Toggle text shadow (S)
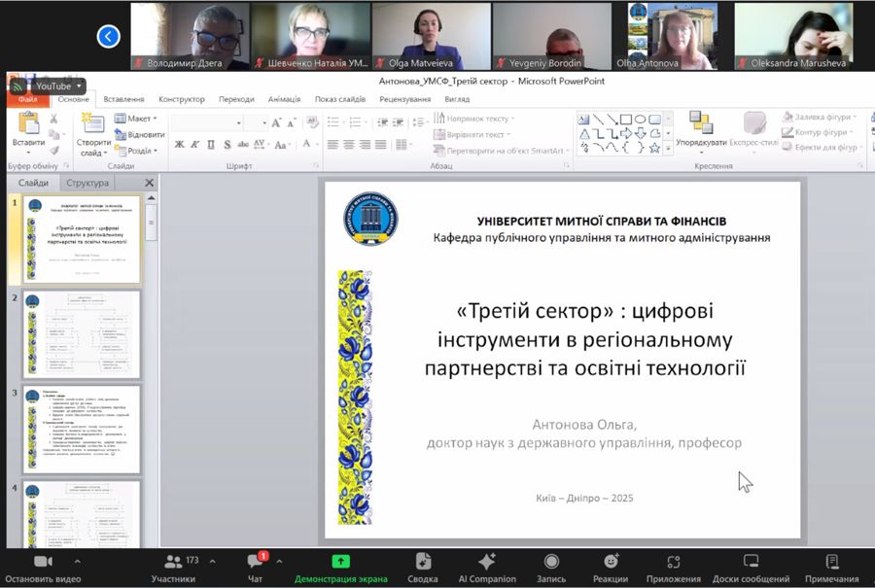The height and width of the screenshot is (588, 875). tap(227, 145)
